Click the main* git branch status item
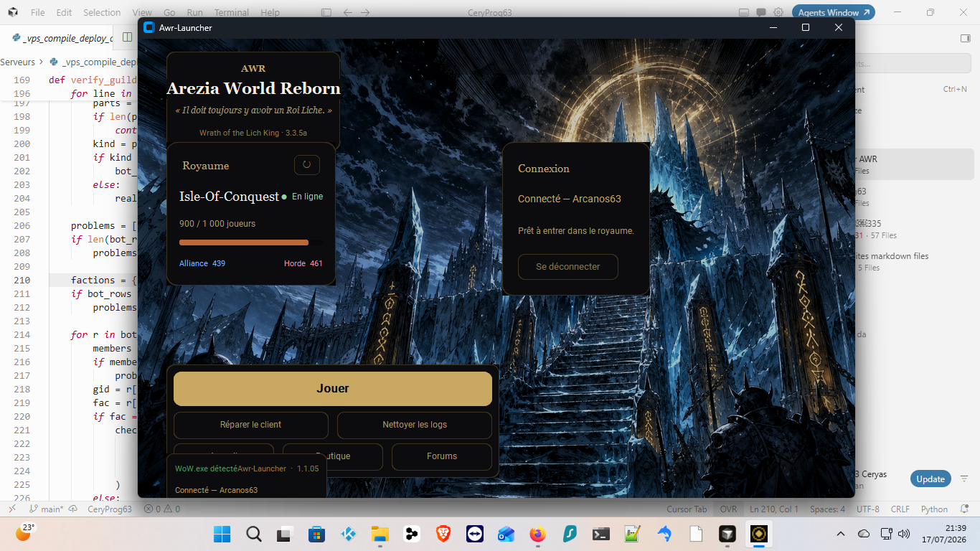 click(47, 509)
